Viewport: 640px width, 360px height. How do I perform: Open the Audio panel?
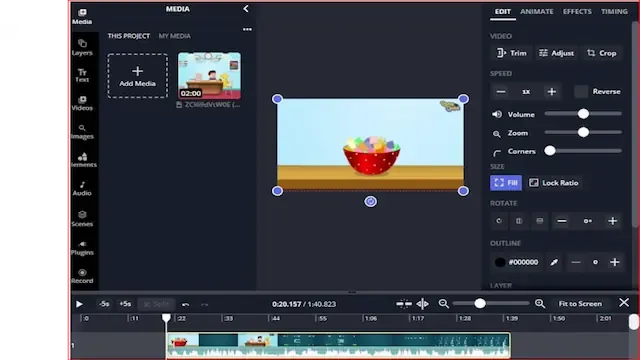tap(82, 189)
